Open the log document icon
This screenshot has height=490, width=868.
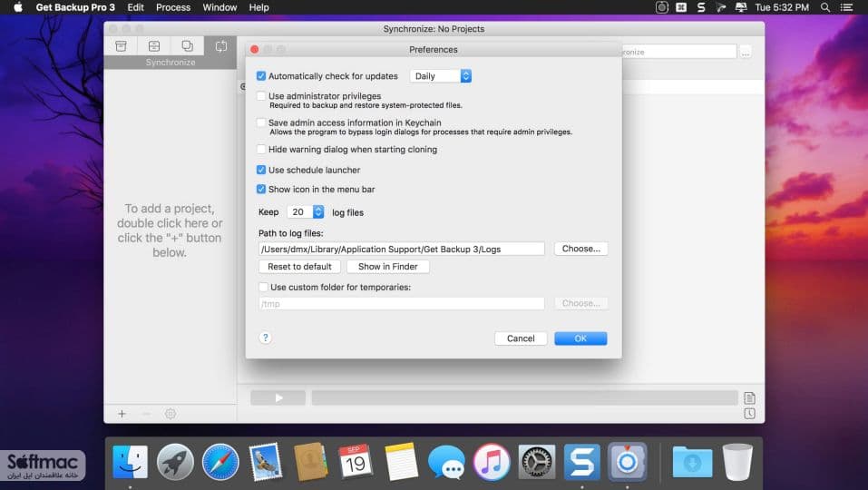coord(749,397)
